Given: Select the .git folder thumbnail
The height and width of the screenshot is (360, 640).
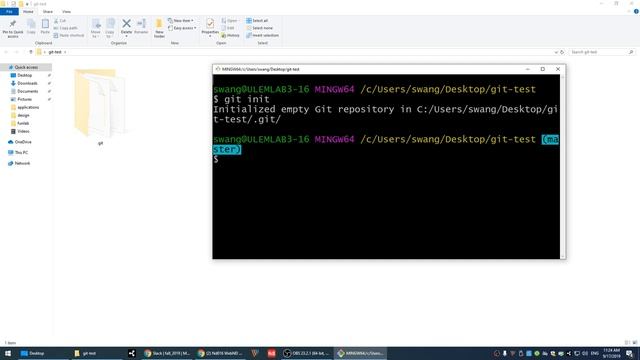Looking at the screenshot, I should tap(100, 104).
